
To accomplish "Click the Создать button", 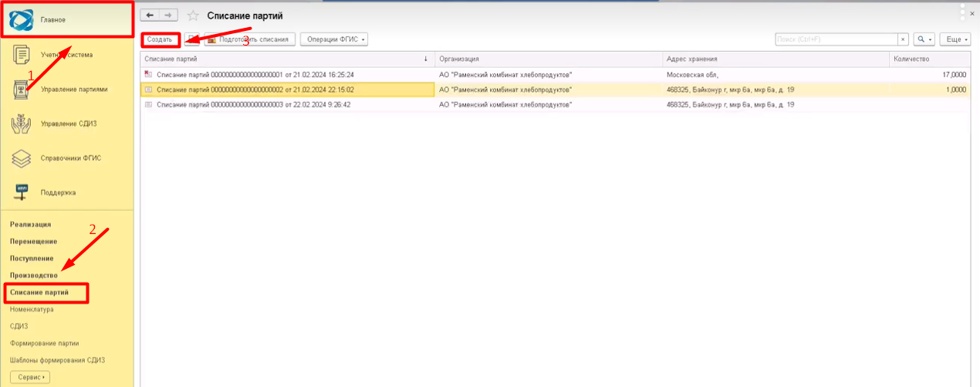I will click(160, 39).
